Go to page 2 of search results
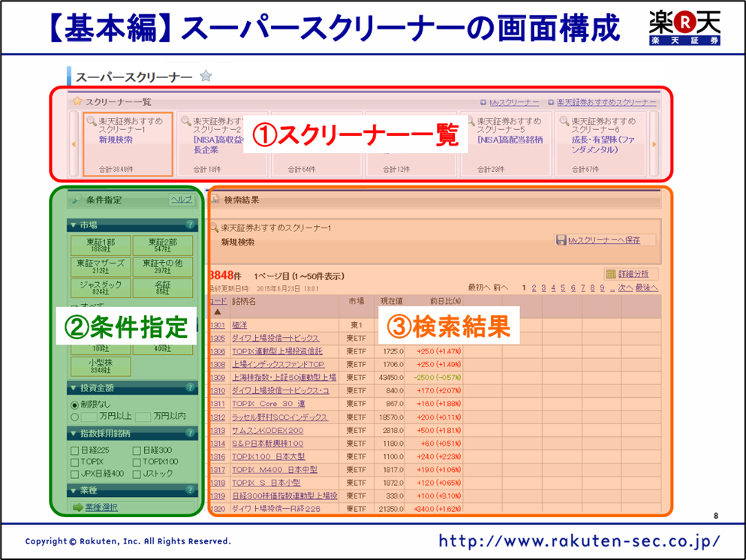The image size is (746, 560). click(534, 288)
